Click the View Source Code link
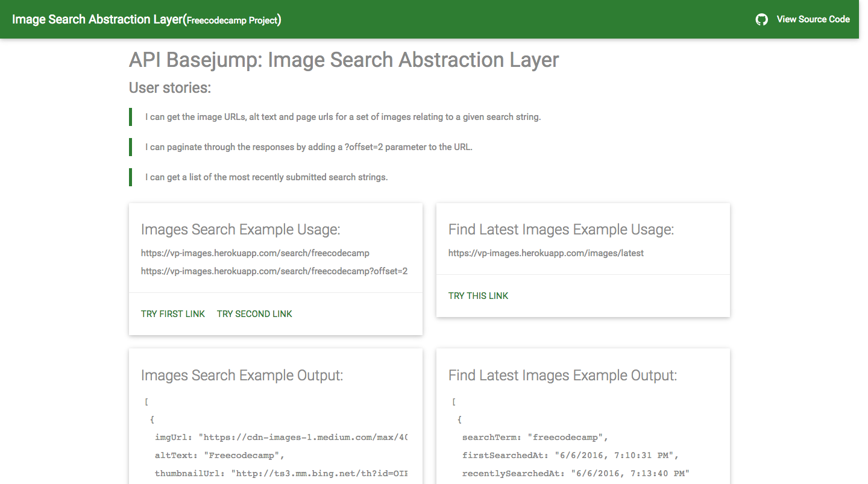The image size is (868, 484). 813,19
